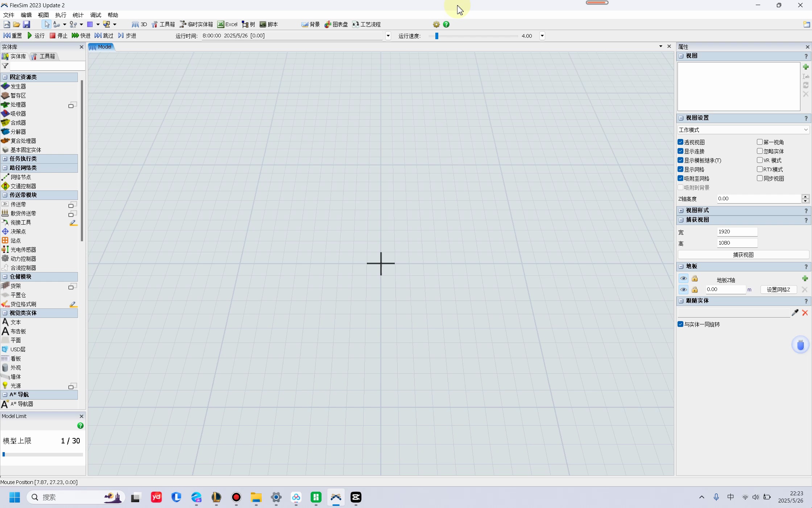Open the 图表盘 dashboard tool
812x508 pixels.
point(336,24)
